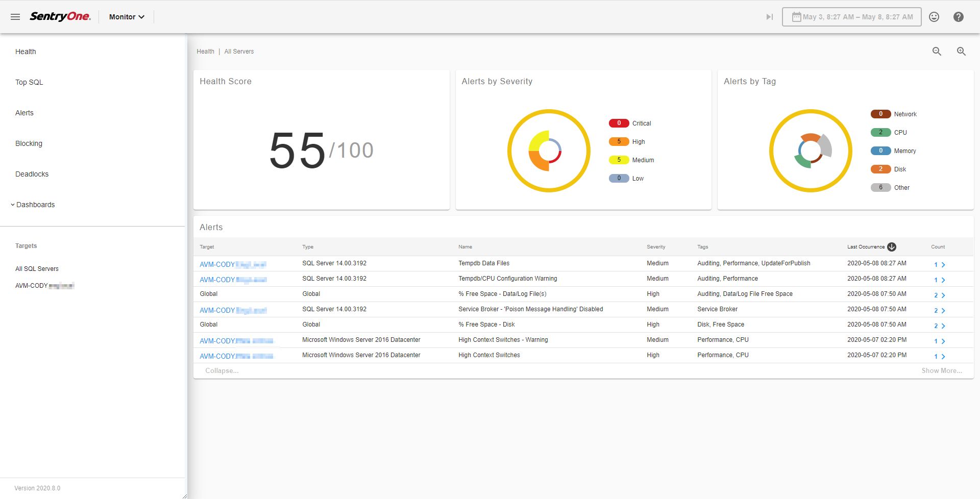The width and height of the screenshot is (980, 499).
Task: Select Blocking in the sidebar
Action: (x=29, y=143)
